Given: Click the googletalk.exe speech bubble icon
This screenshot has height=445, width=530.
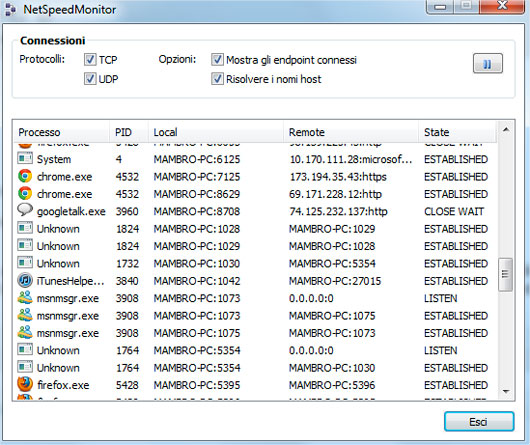Looking at the screenshot, I should [25, 210].
